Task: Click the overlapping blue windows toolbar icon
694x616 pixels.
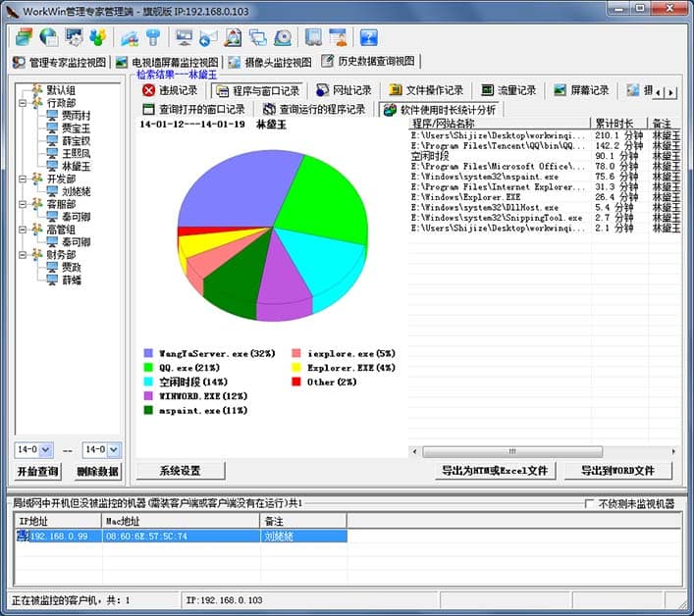Action: [258, 37]
